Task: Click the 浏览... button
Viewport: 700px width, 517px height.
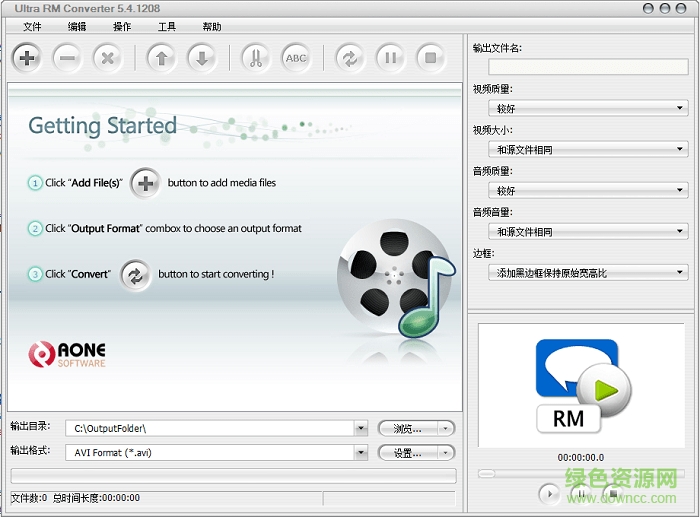Action: (x=416, y=429)
